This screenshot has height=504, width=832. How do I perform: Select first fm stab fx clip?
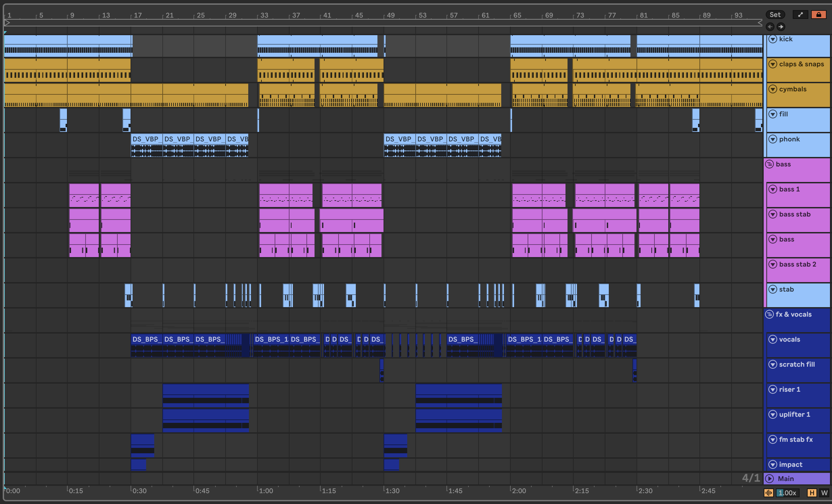tap(142, 445)
